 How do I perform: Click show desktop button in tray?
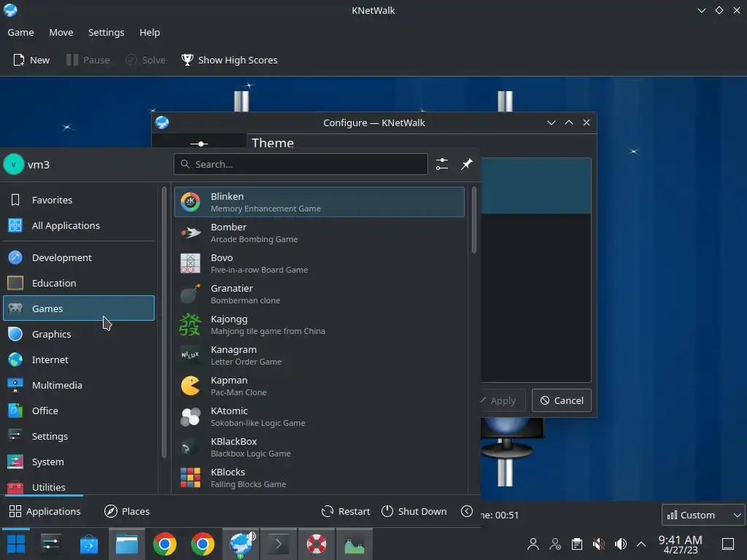click(x=727, y=544)
